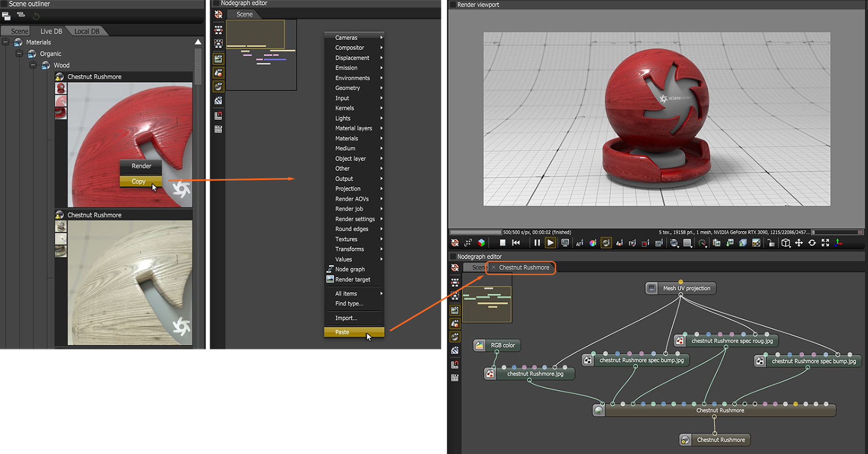The width and height of the screenshot is (868, 454).
Task: Choose Copy in the material popup menu
Action: point(140,181)
